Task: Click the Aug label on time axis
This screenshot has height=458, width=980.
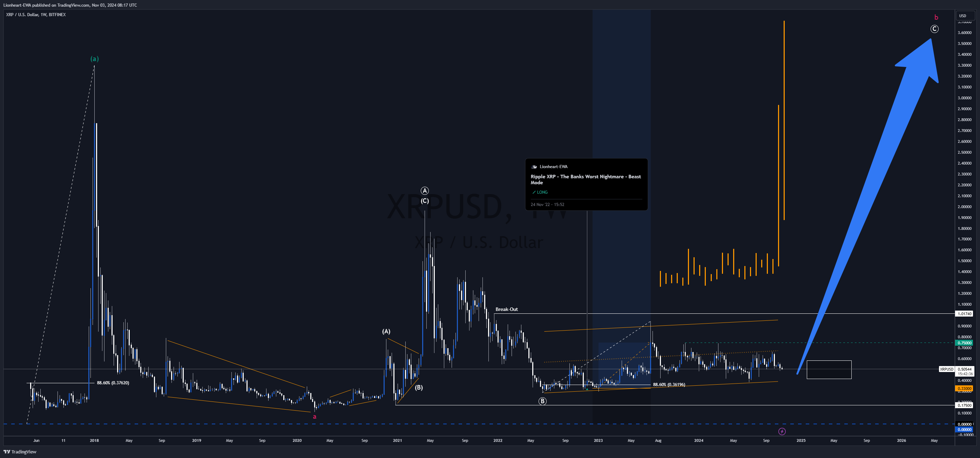Action: [x=658, y=440]
